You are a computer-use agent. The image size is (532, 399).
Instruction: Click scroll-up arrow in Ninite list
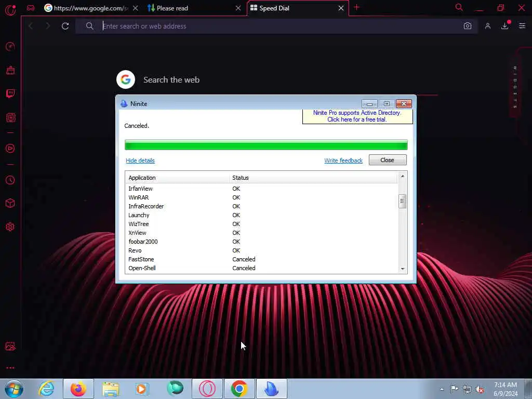click(403, 177)
